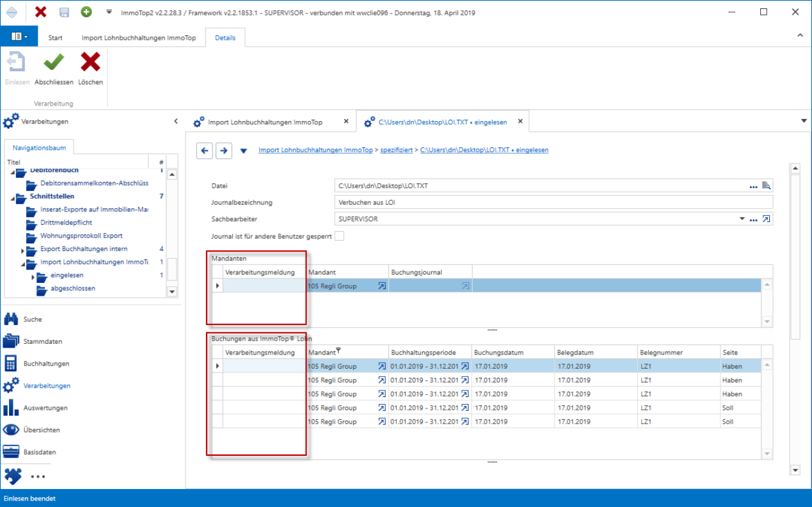Screen dimensions: 812x507
Task: Open Suche with the binoculars icon
Action: [x=11, y=319]
